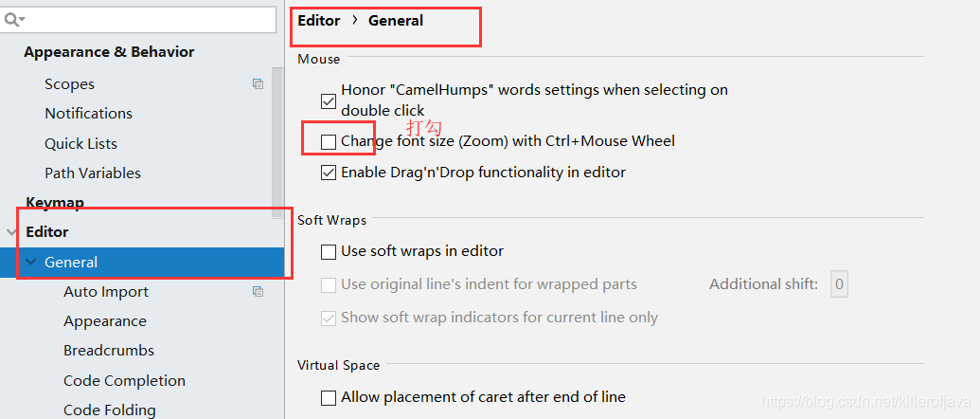Click the project-level icon beside Scopes
Screen dimensions: 980x419
[x=258, y=83]
